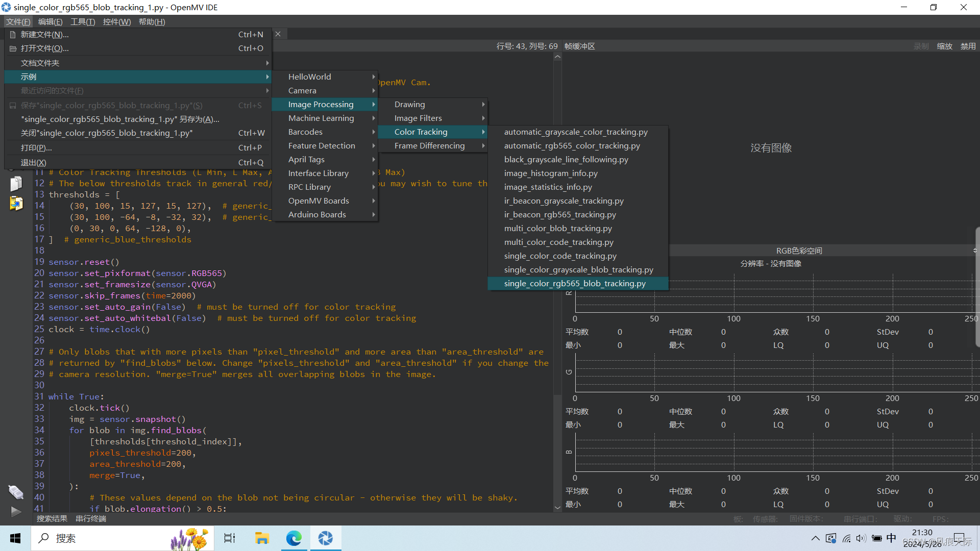
Task: Toggle 录制 recording of the frame buffer
Action: click(921, 46)
